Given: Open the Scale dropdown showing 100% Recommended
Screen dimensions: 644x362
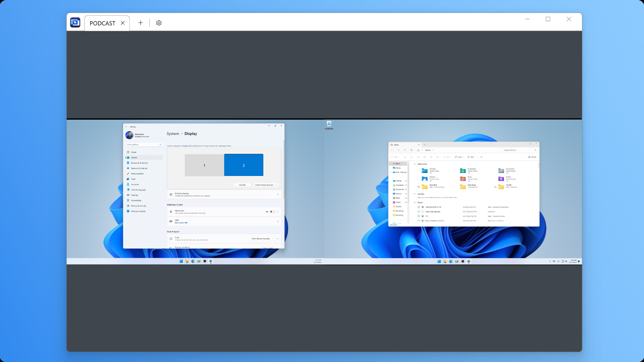Looking at the screenshot, I should pyautogui.click(x=262, y=239).
